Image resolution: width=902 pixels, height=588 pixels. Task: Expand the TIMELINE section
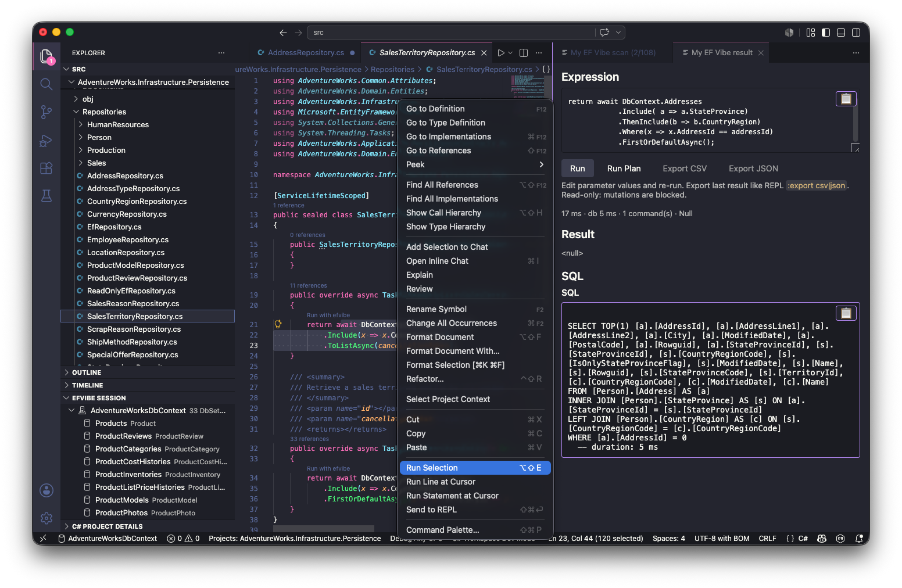[x=148, y=385]
